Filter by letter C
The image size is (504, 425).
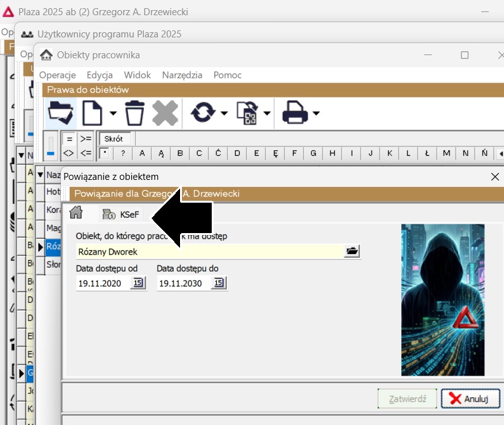(199, 153)
